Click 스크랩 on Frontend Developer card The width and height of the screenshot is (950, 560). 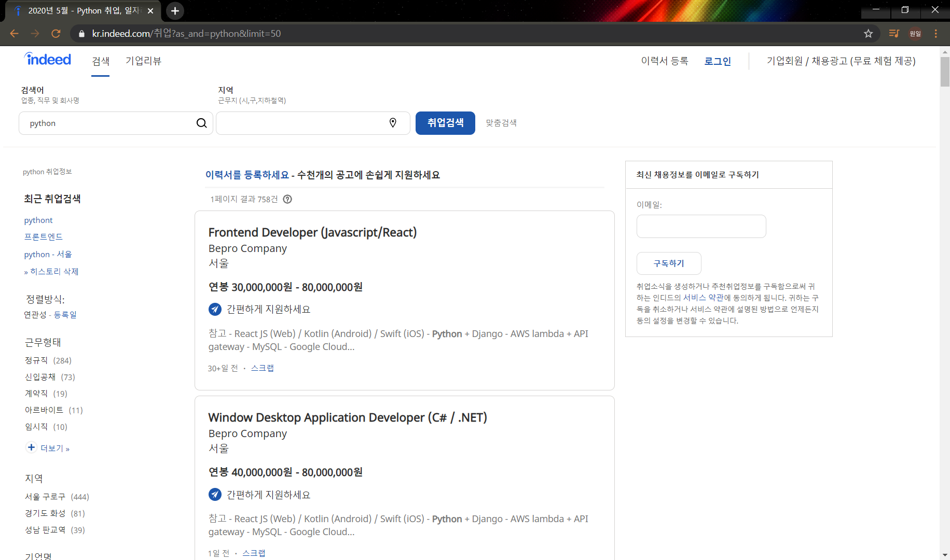pyautogui.click(x=263, y=368)
